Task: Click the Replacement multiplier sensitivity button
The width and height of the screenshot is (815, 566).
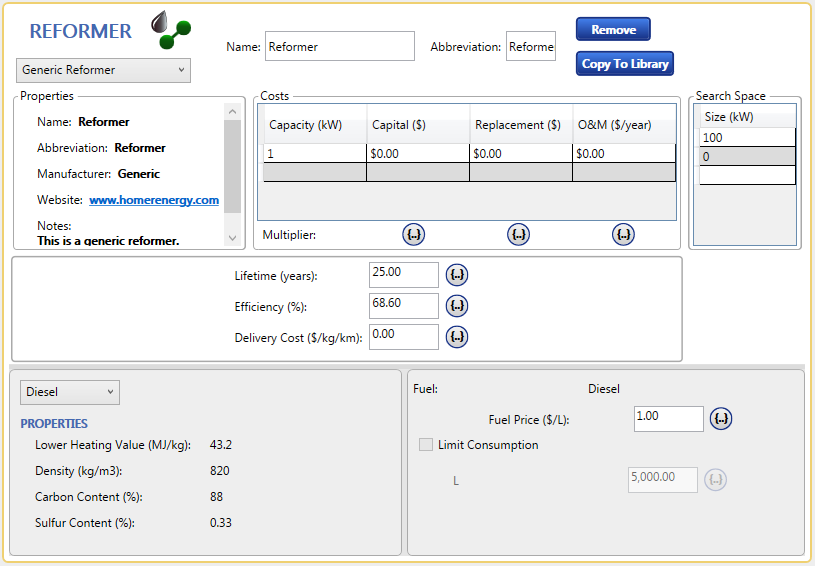Action: (518, 235)
